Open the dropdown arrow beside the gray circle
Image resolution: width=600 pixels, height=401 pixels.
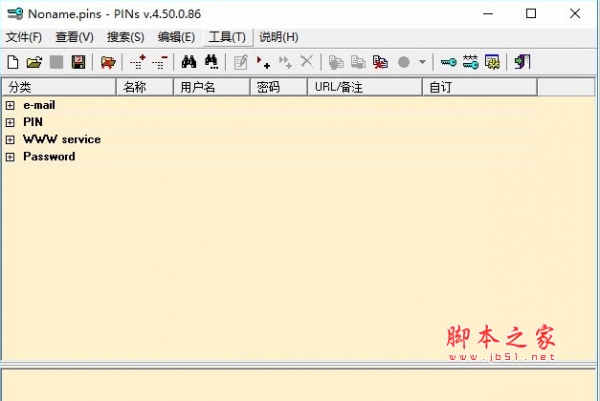(x=422, y=62)
